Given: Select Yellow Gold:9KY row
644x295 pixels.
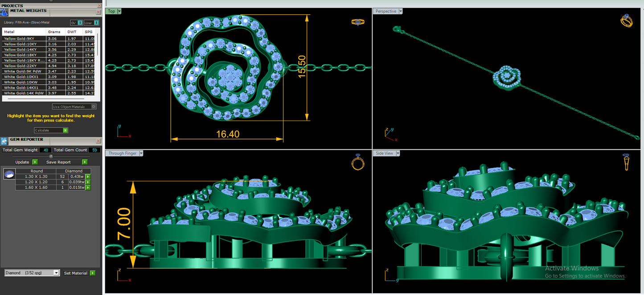Looking at the screenshot, I should click(x=49, y=39).
